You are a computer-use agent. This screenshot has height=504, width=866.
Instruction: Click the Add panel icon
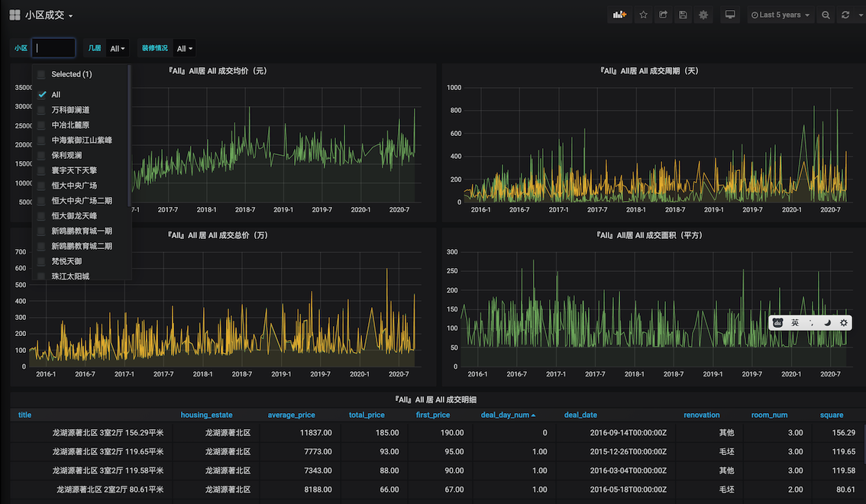point(619,15)
